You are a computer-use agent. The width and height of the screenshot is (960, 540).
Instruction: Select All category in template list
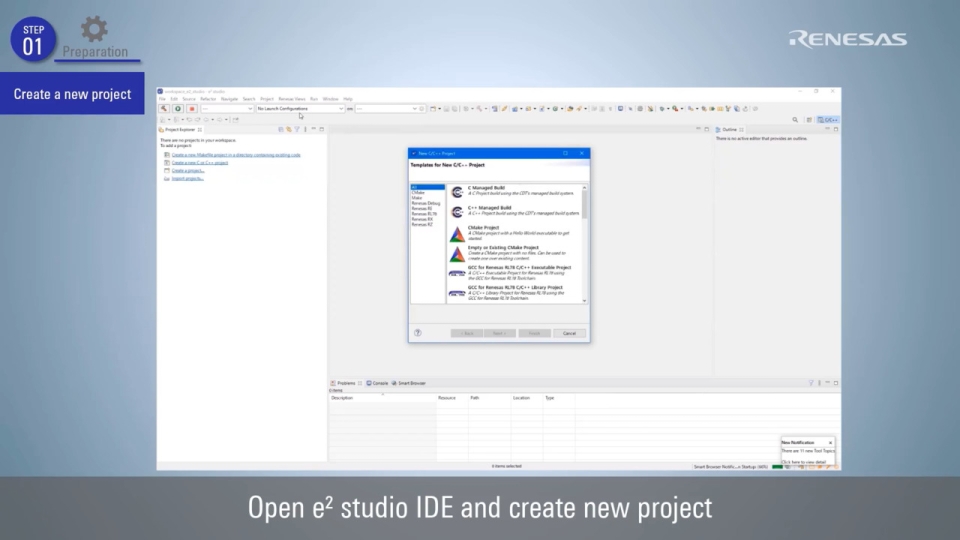click(427, 187)
